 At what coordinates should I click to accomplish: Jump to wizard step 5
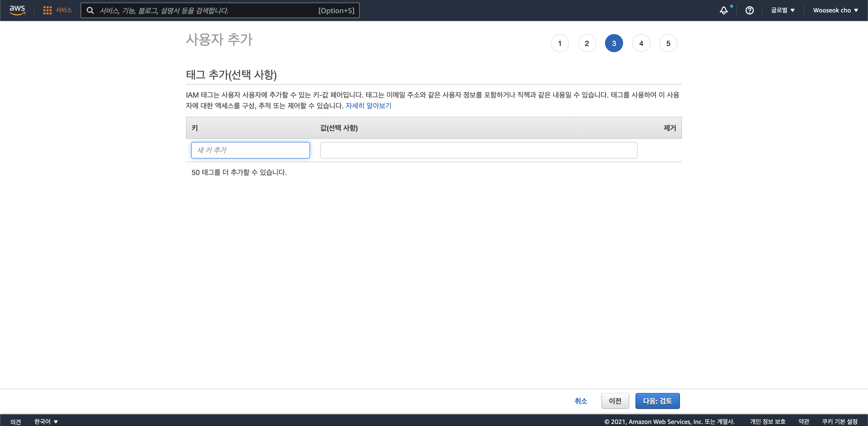click(668, 43)
